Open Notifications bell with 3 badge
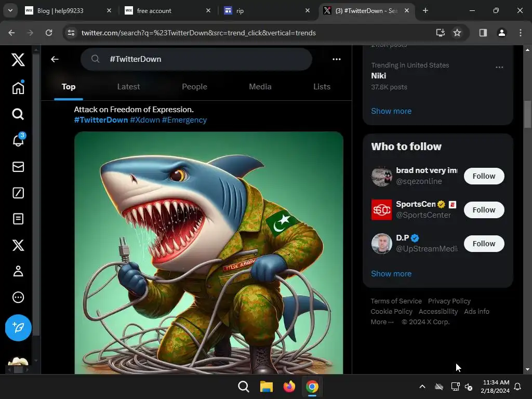532x399 pixels. [x=18, y=140]
